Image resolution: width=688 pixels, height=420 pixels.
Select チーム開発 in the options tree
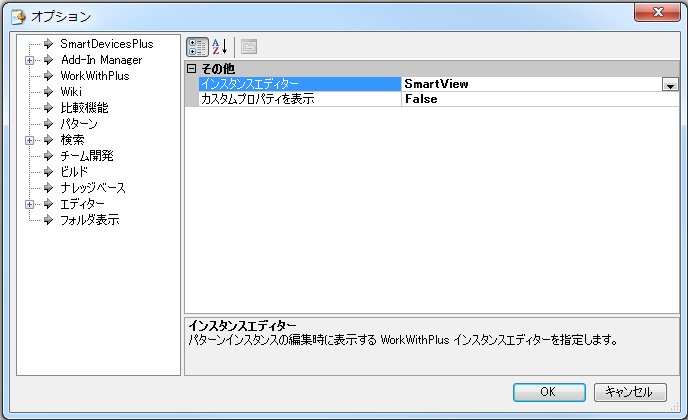click(x=87, y=156)
